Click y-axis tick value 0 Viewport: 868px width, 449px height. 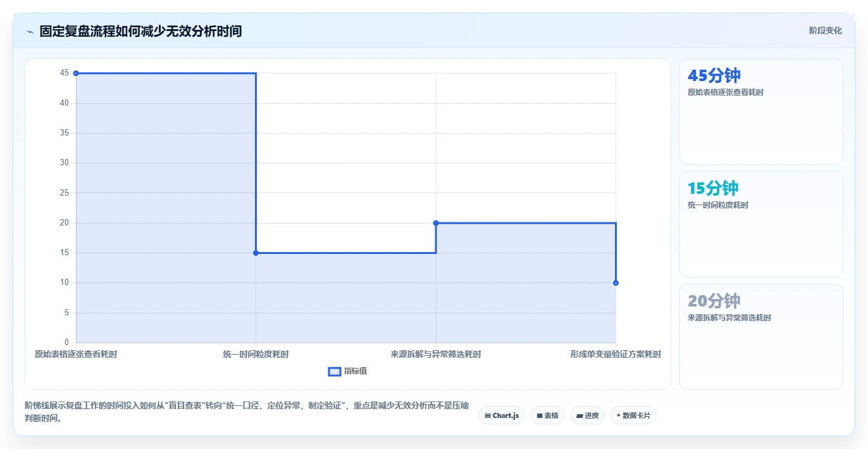[66, 343]
